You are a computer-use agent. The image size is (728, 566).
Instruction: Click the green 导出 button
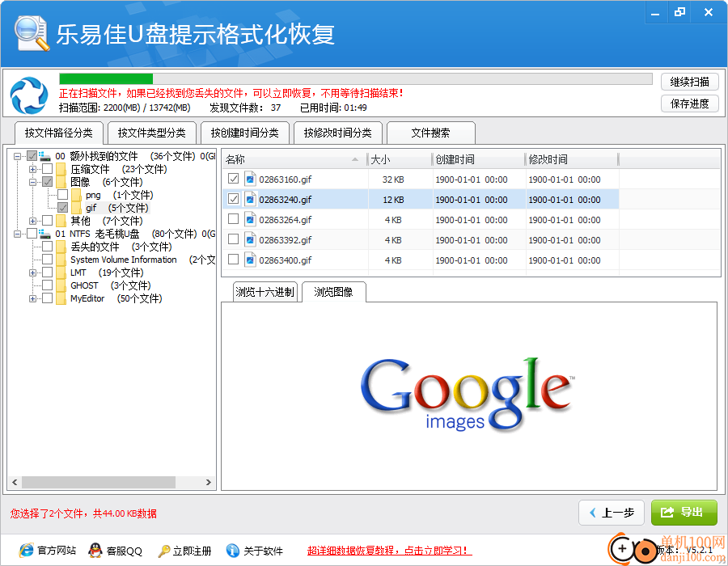point(684,513)
